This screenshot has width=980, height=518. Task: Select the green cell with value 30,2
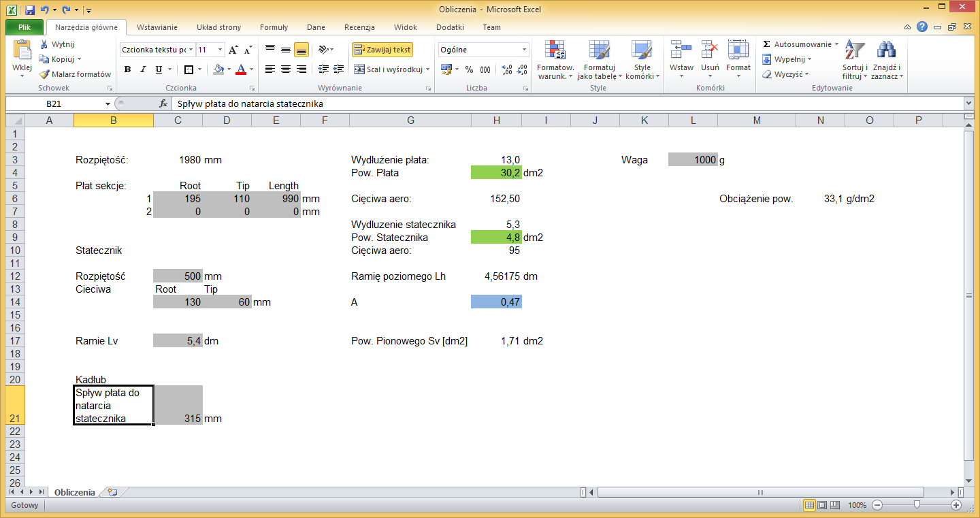click(x=496, y=173)
